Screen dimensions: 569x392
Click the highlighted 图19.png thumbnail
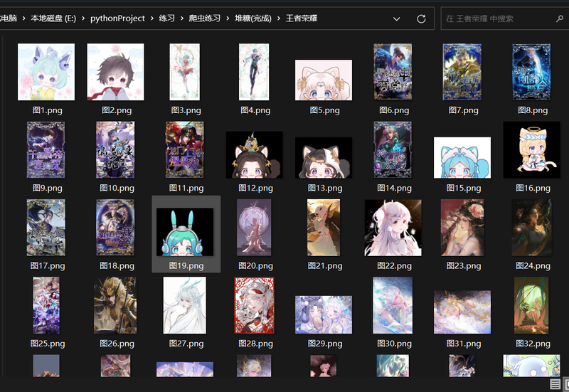click(x=185, y=231)
